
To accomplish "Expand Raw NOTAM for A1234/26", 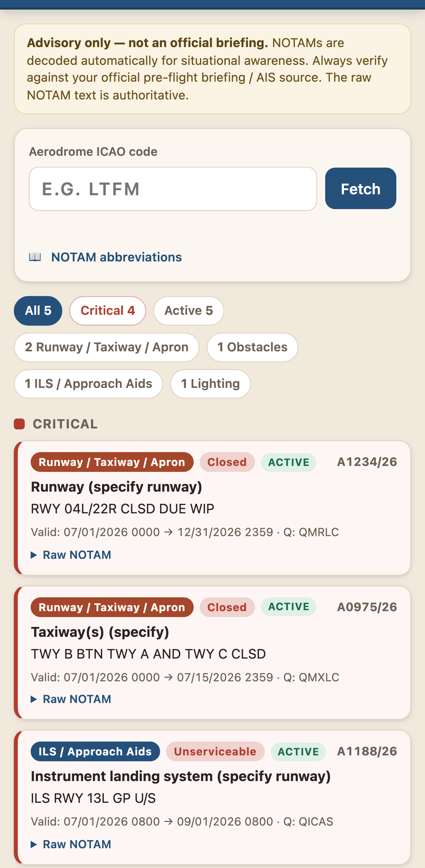I will coord(71,555).
